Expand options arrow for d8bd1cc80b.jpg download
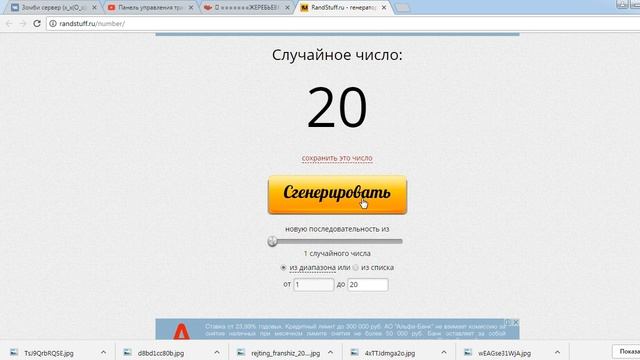The image size is (640, 360). (x=217, y=352)
